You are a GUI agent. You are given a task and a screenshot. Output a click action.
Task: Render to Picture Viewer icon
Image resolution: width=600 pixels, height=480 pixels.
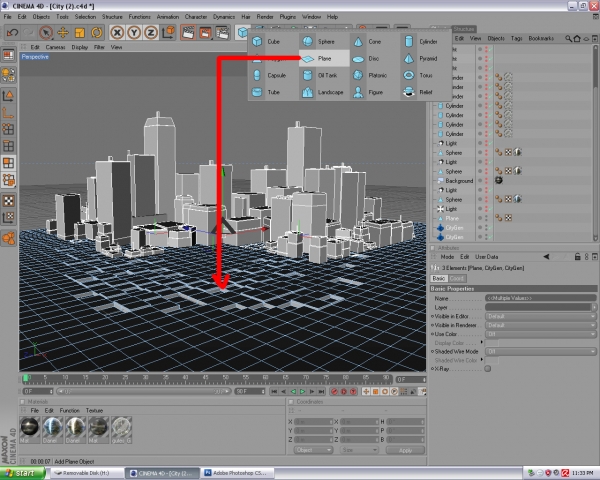[205, 33]
